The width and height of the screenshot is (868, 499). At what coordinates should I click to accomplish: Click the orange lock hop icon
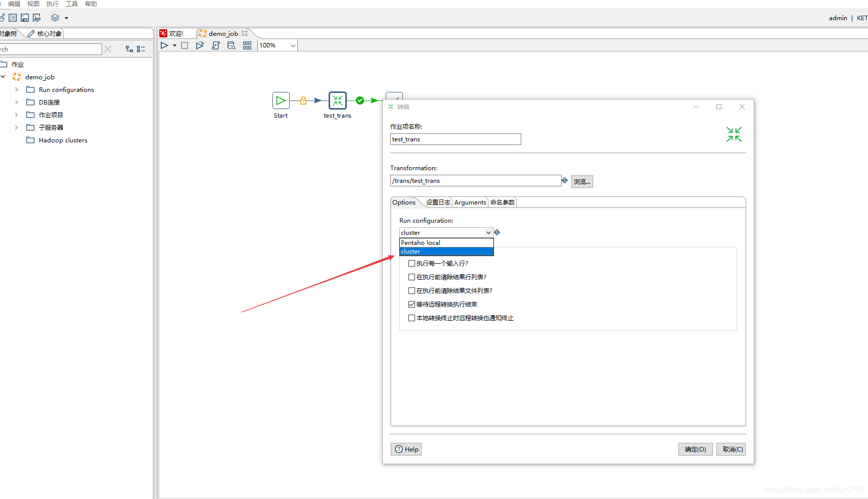[303, 101]
